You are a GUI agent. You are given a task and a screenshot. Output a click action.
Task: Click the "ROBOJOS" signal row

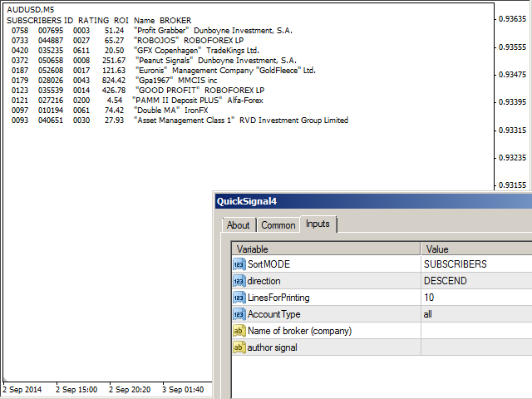click(127, 41)
